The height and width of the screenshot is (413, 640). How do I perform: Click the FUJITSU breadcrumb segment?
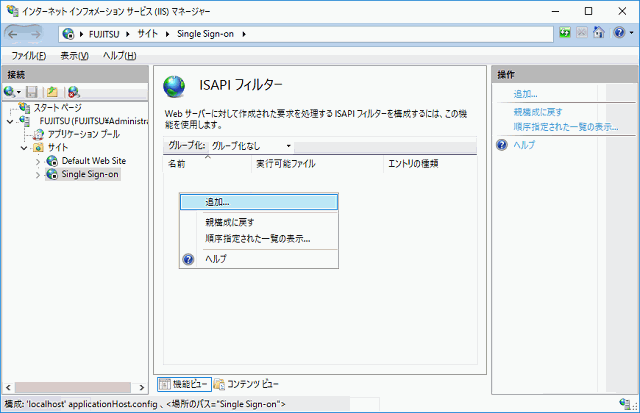click(x=104, y=34)
